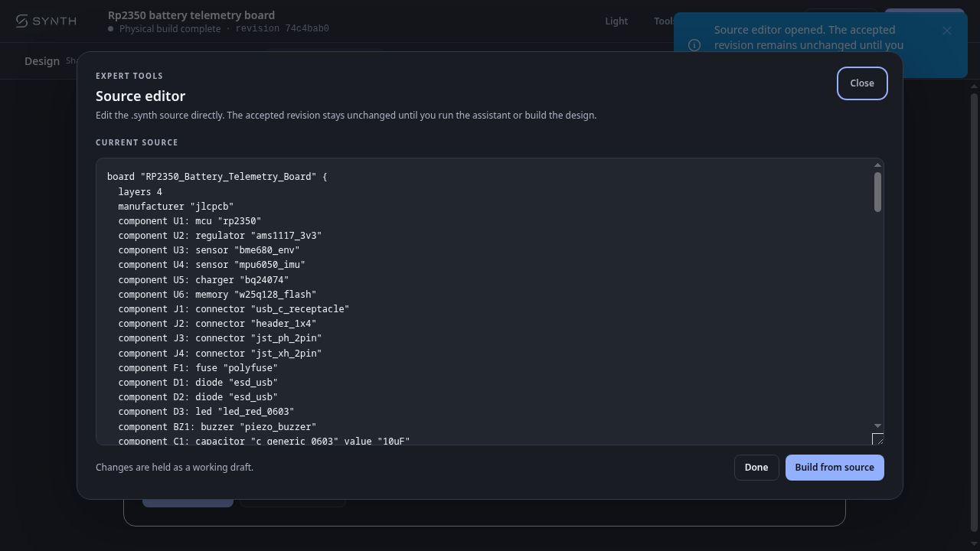Screen dimensions: 980x551
Task: Switch to Light theme
Action: 616,21
